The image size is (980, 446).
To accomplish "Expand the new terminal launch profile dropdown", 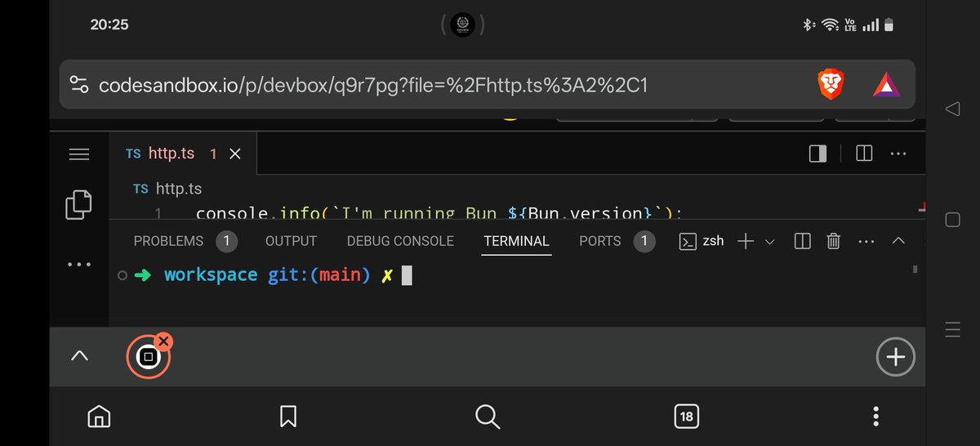I will click(769, 242).
